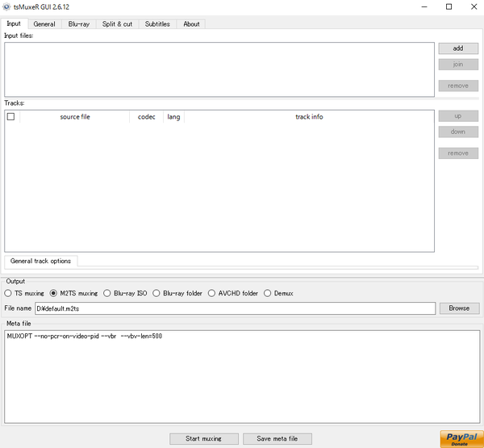Click the codec column header

pos(146,117)
